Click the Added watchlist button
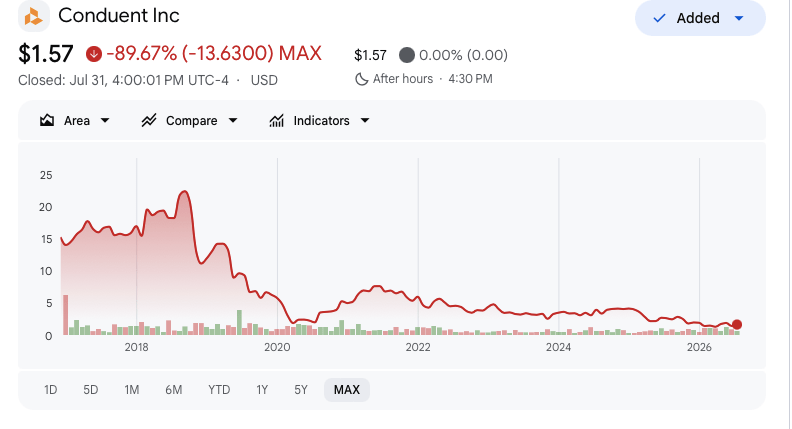792x429 pixels. coord(700,18)
